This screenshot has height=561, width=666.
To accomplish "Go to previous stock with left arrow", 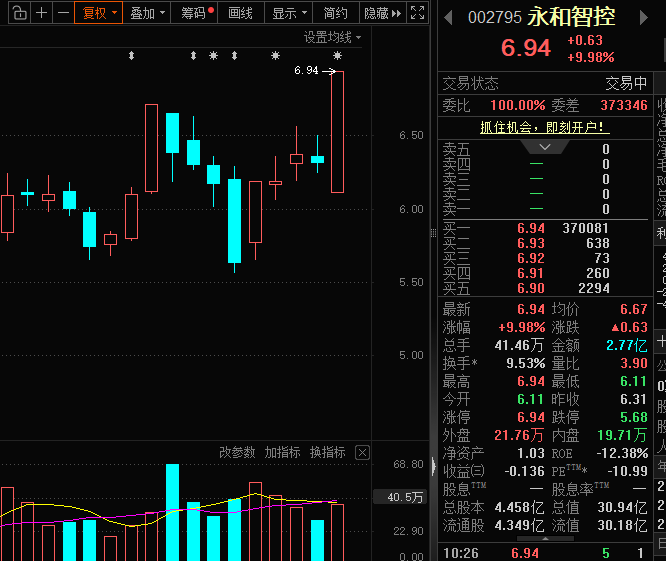I will (447, 18).
